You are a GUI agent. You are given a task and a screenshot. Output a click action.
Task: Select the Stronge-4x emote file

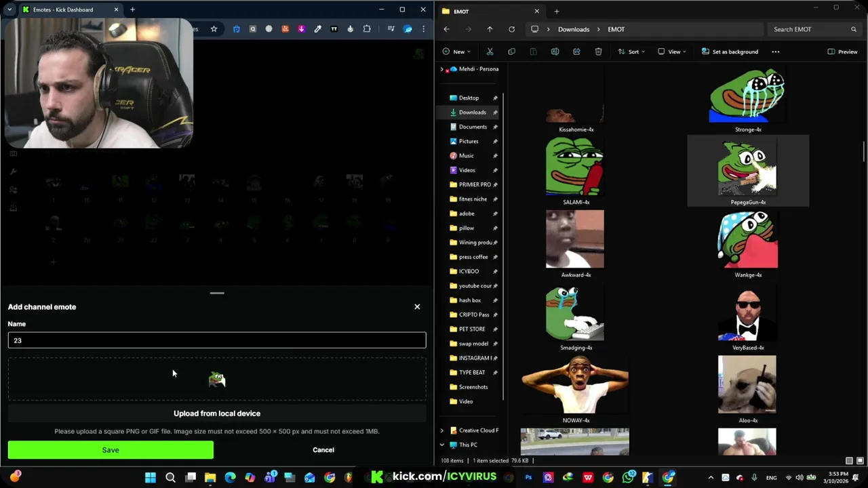(x=747, y=99)
